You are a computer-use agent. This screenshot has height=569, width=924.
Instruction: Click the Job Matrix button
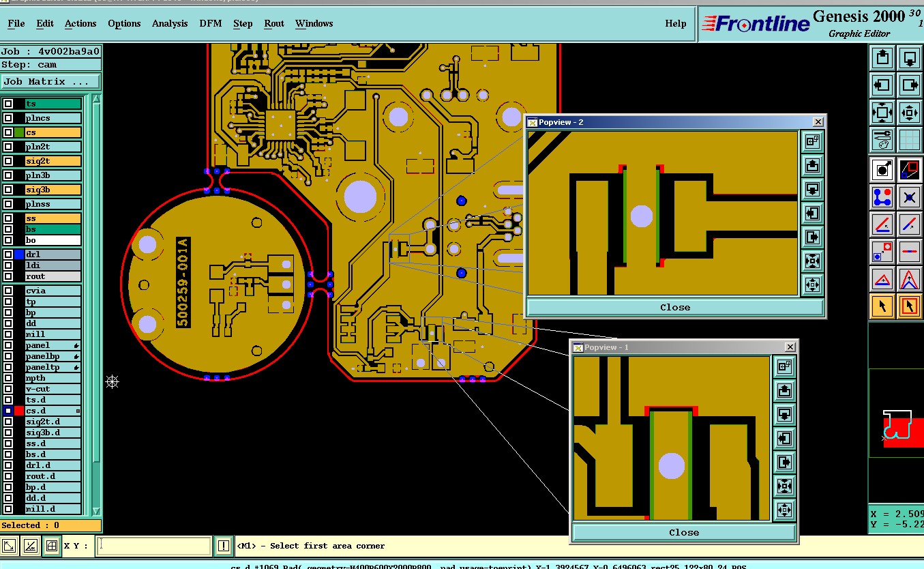(x=50, y=81)
